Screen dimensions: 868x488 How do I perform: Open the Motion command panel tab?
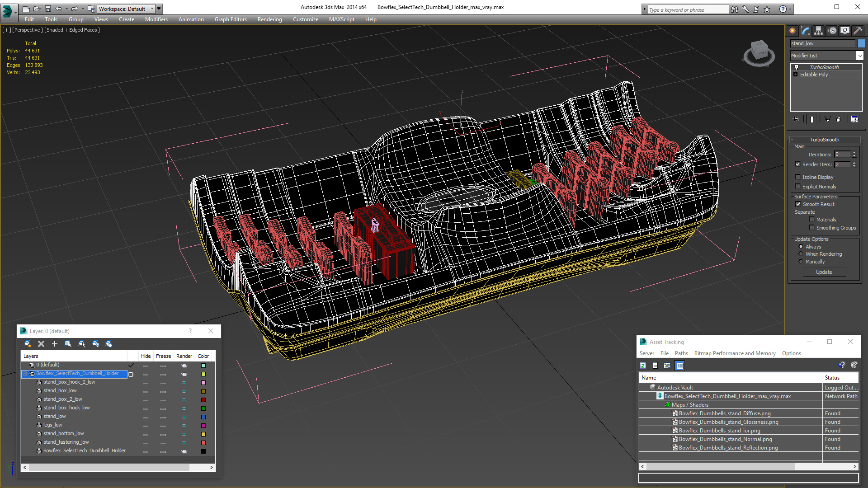pos(832,31)
